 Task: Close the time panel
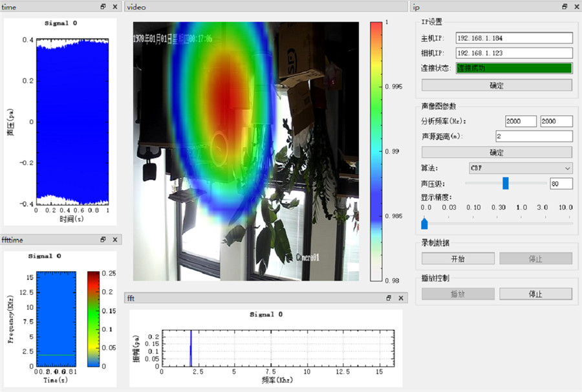pyautogui.click(x=115, y=6)
